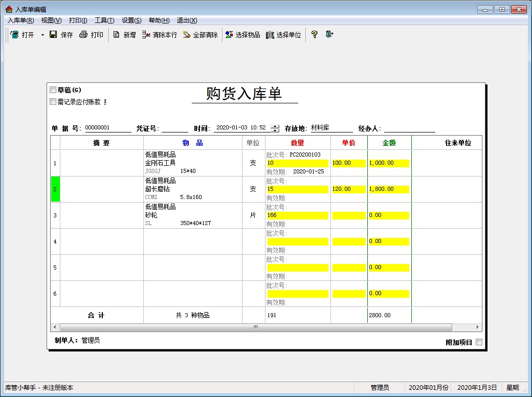532x397 pixels.
Task: Toggle the 附加项目 checkbox
Action: pos(479,342)
